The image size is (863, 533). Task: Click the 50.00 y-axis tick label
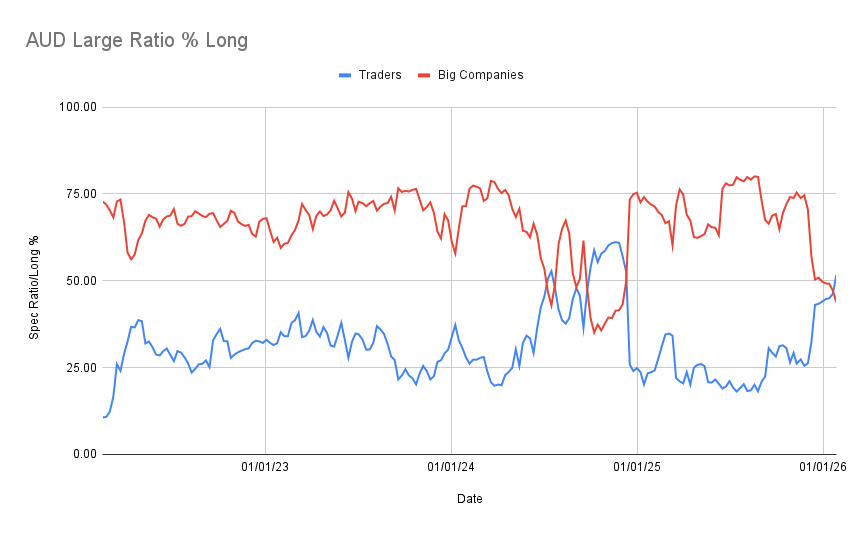81,281
